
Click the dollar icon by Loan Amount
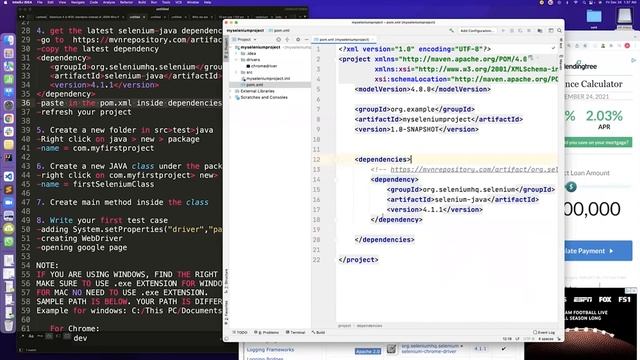(571, 187)
